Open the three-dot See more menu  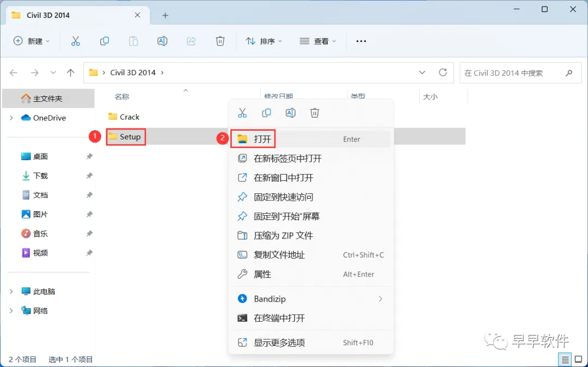tap(361, 41)
